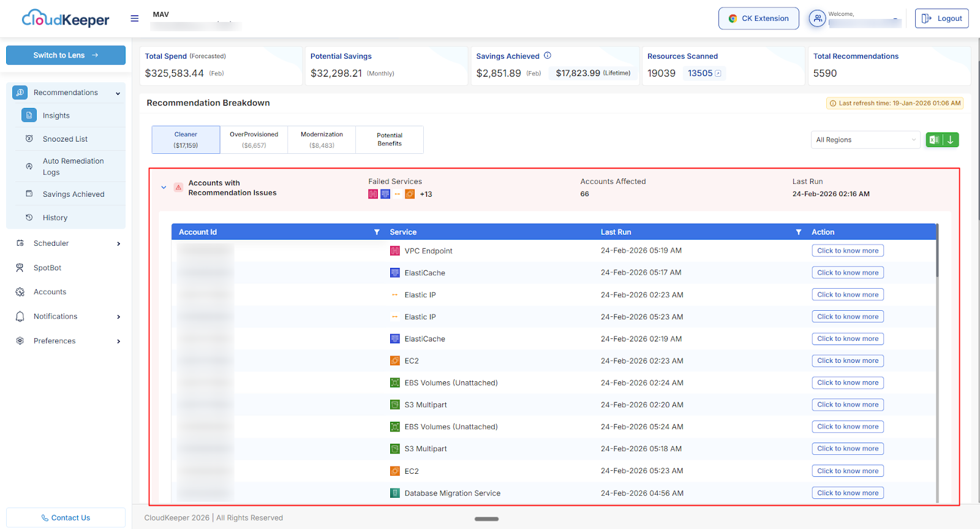Click the hamburger menu icon
Viewport: 980px width, 529px height.
(134, 18)
